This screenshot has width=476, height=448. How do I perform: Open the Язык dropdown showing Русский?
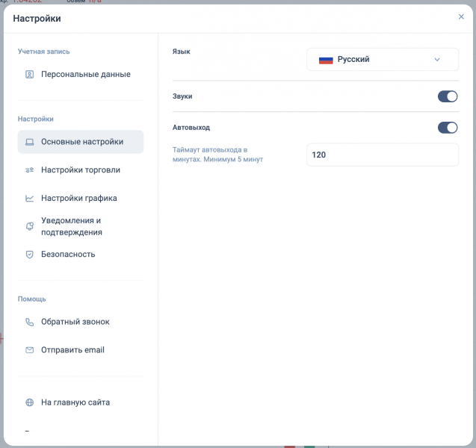tap(383, 60)
